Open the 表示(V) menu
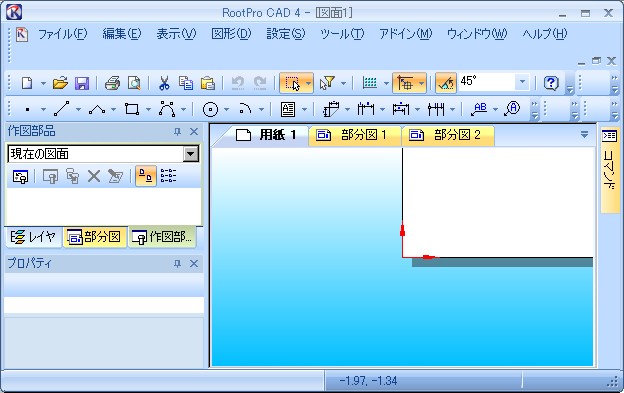Screen dimensions: 624x393 (176, 34)
